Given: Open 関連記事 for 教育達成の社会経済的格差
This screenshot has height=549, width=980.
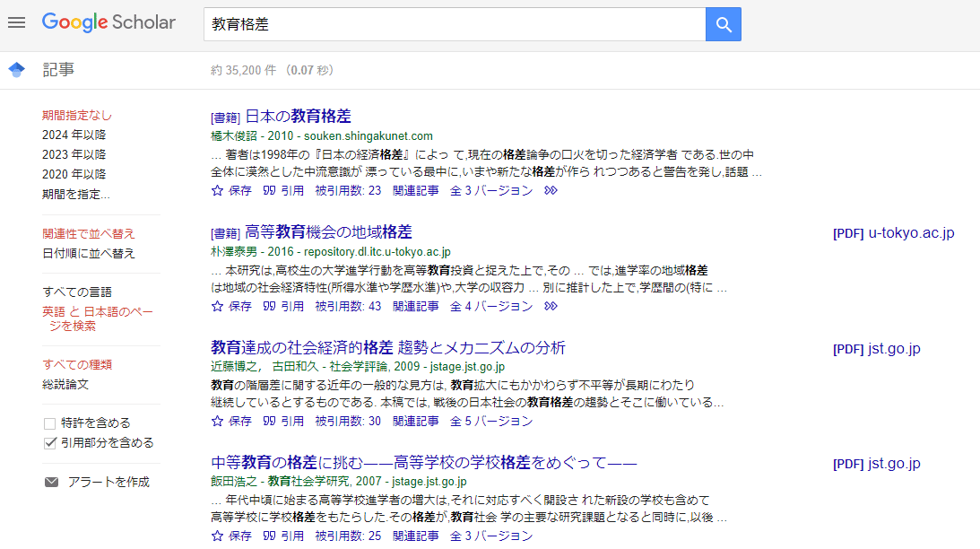Looking at the screenshot, I should (416, 422).
